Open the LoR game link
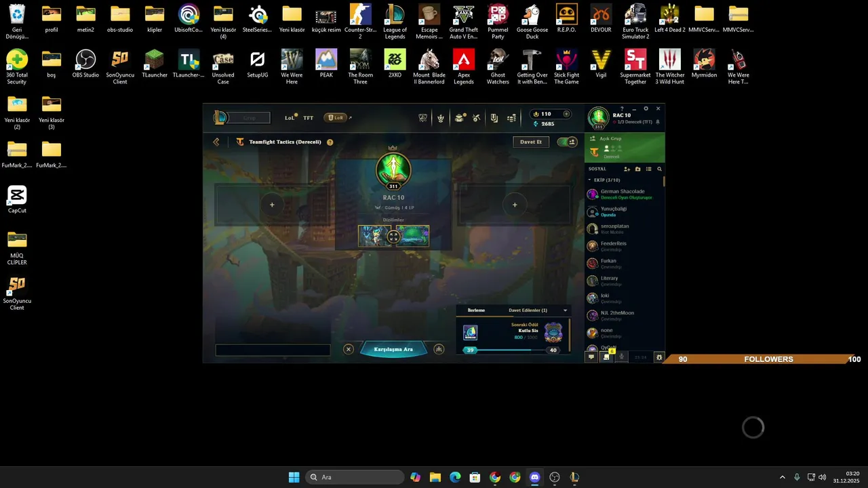 click(x=336, y=118)
